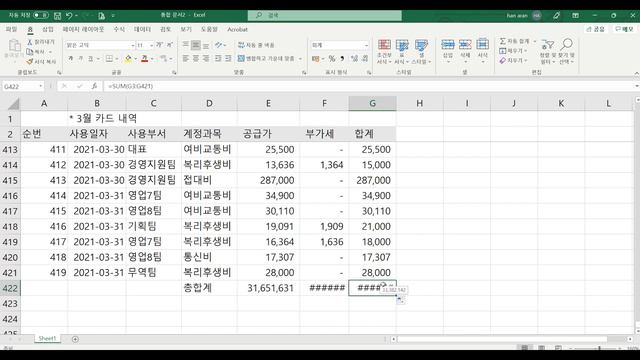Click the Insert Function fx button
The width and height of the screenshot is (640, 360).
(94, 86)
